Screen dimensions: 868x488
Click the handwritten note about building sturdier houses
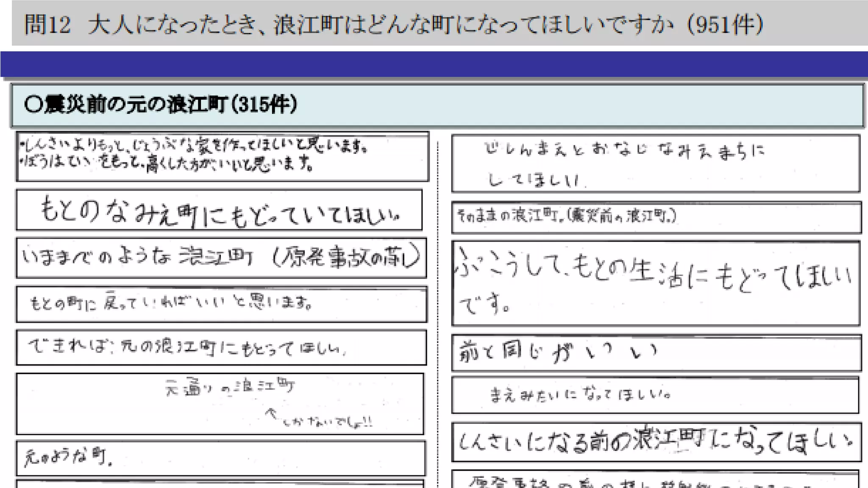[222, 156]
